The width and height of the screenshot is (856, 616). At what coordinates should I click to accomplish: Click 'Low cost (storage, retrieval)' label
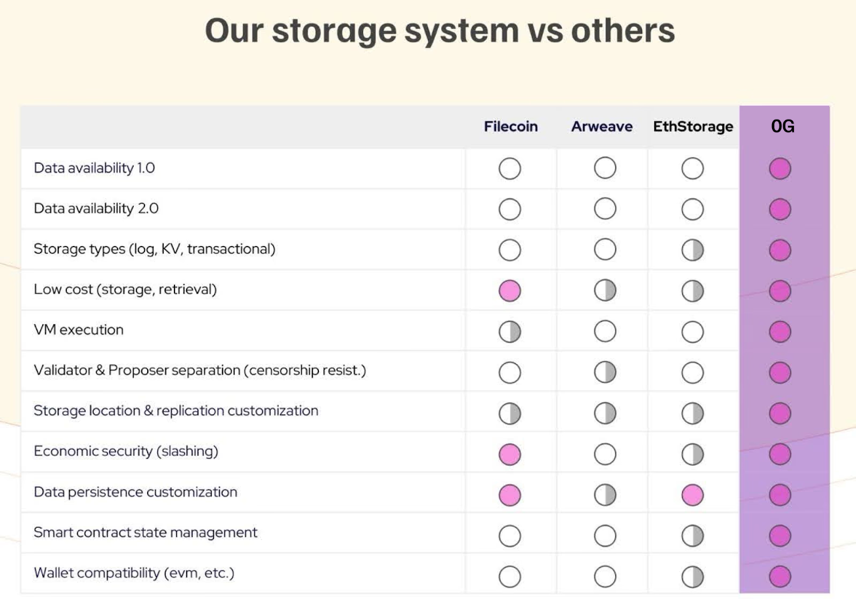[x=125, y=289]
